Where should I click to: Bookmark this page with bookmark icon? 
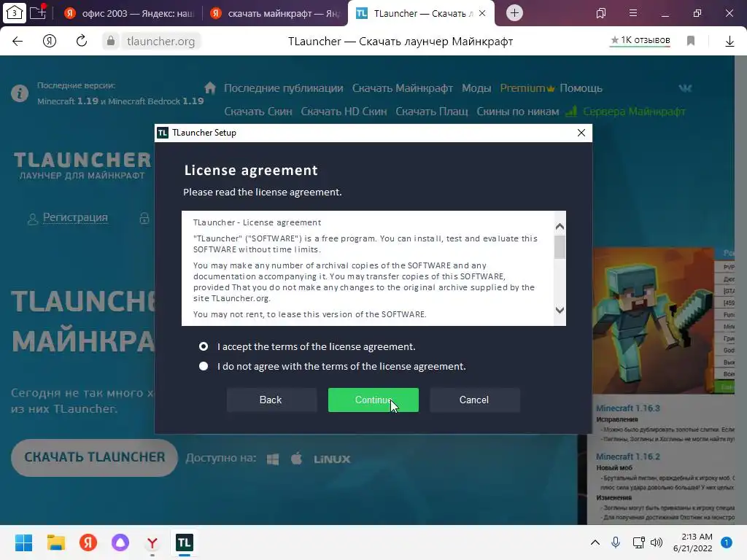(691, 41)
